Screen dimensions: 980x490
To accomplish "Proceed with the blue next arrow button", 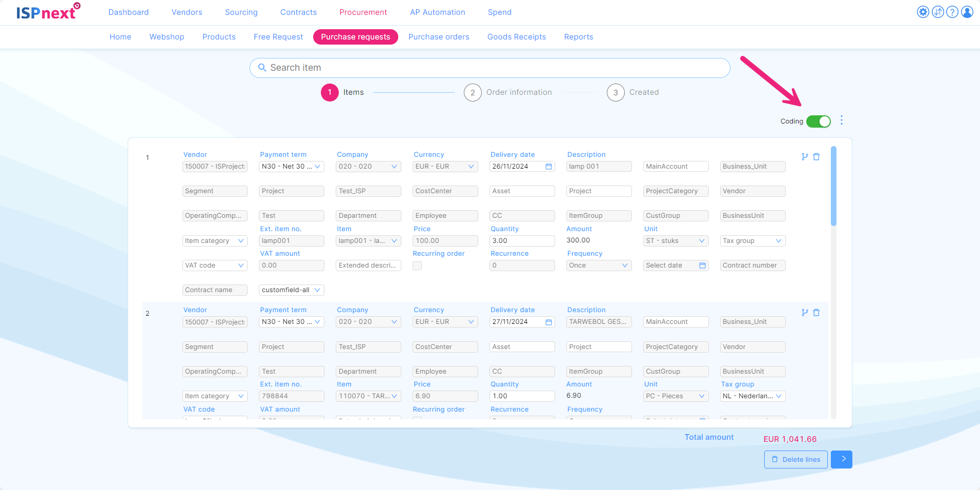I will click(x=842, y=459).
